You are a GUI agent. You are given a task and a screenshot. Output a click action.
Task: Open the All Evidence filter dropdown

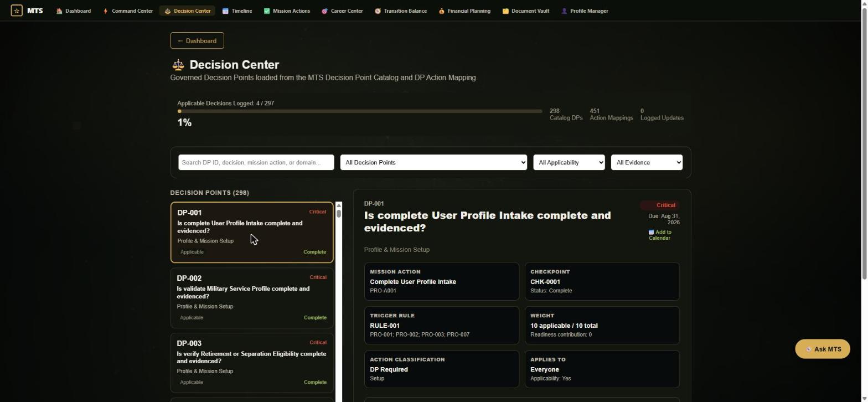pos(647,162)
